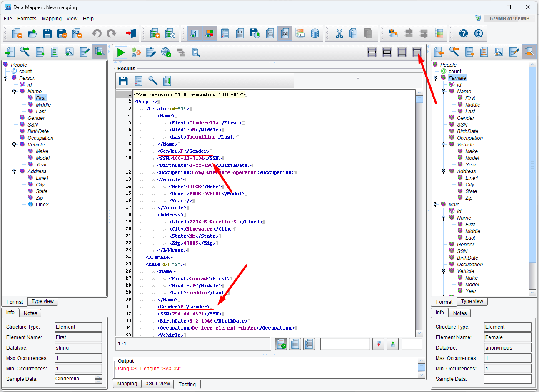Collapse the Address node under Female
The image size is (539, 392).
pyautogui.click(x=444, y=171)
